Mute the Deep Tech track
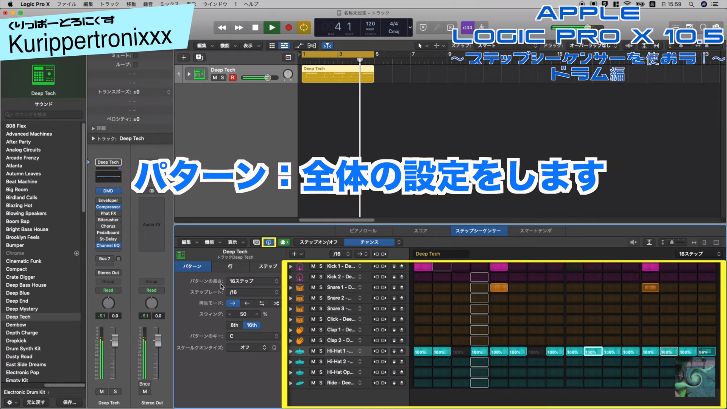 [x=215, y=77]
